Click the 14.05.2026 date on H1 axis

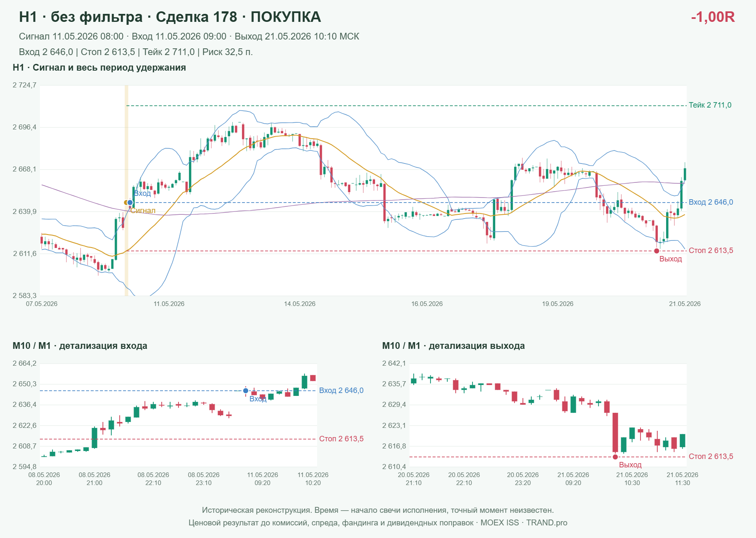coord(299,304)
